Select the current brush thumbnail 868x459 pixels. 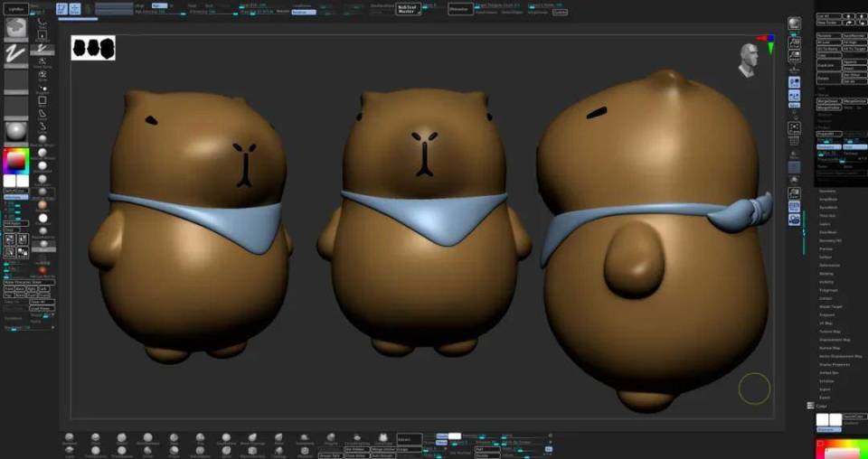coord(15,29)
